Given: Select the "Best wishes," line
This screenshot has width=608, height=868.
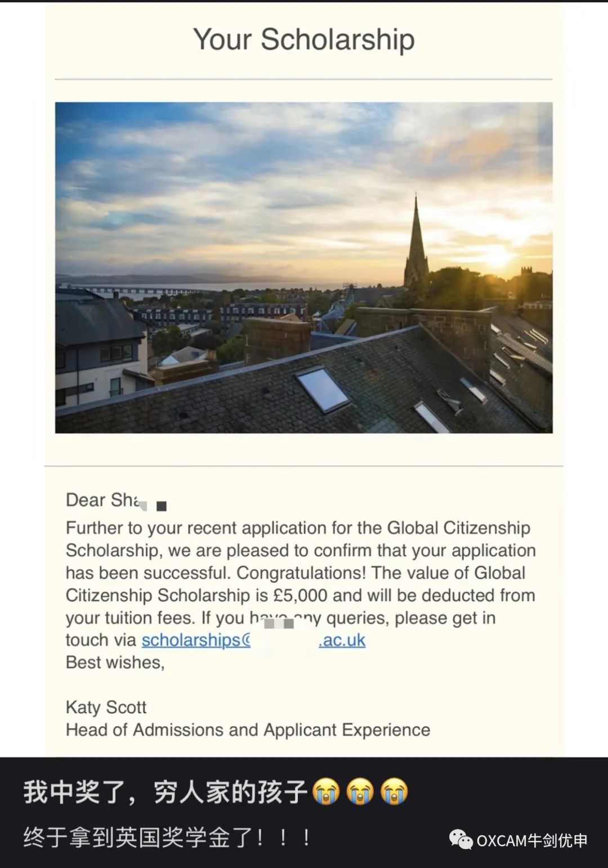Looking at the screenshot, I should click(115, 663).
